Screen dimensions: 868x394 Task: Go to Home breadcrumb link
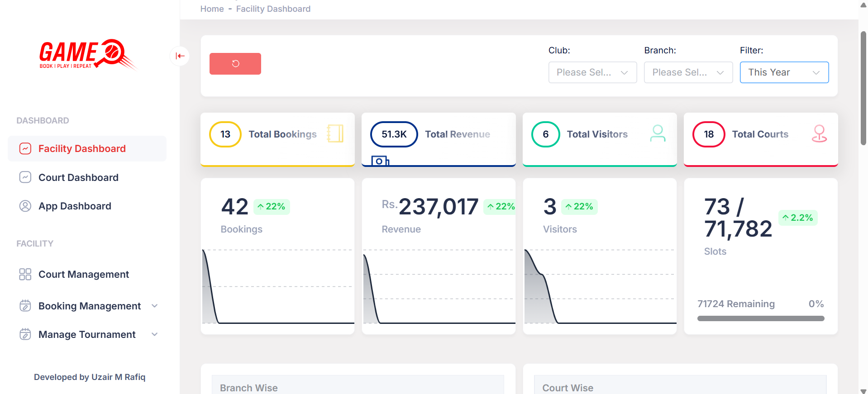coord(212,9)
